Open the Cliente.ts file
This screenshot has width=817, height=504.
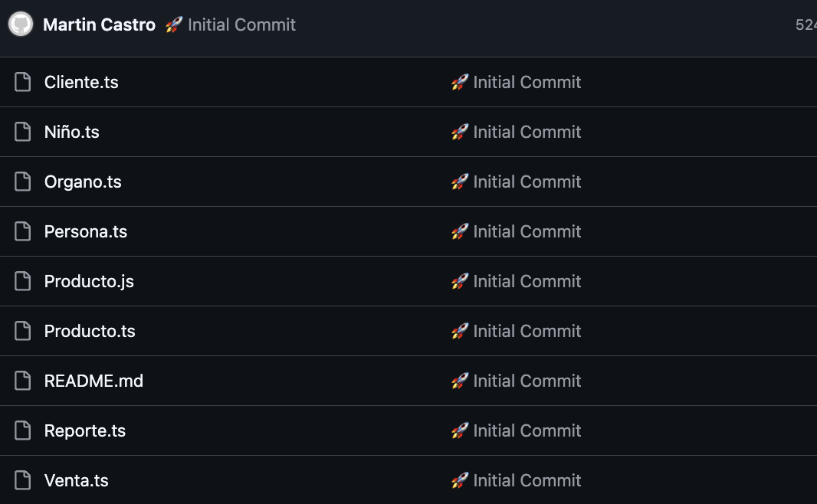(81, 82)
